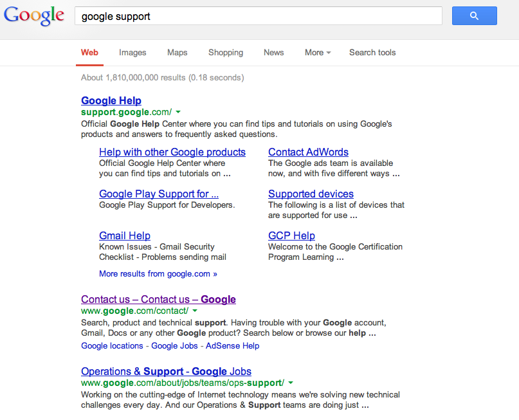519x420 pixels.
Task: Open the Supported devices sitelink
Action: click(x=311, y=194)
